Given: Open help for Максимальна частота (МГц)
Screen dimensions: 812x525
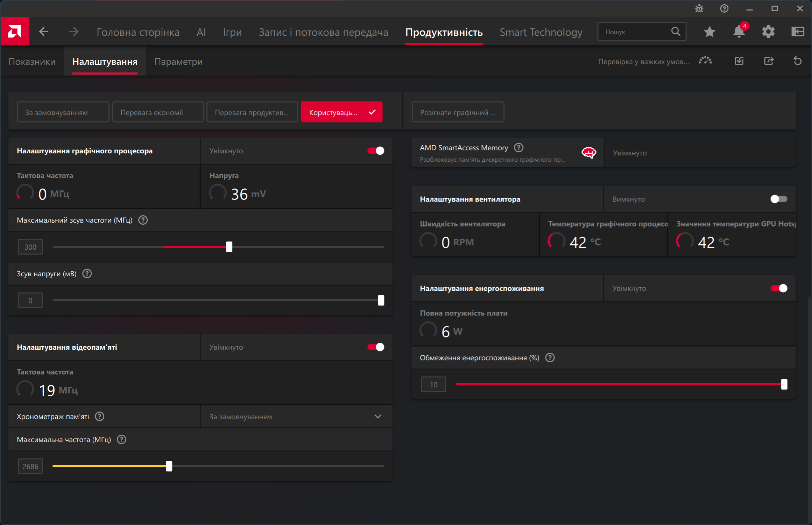Looking at the screenshot, I should 121,440.
